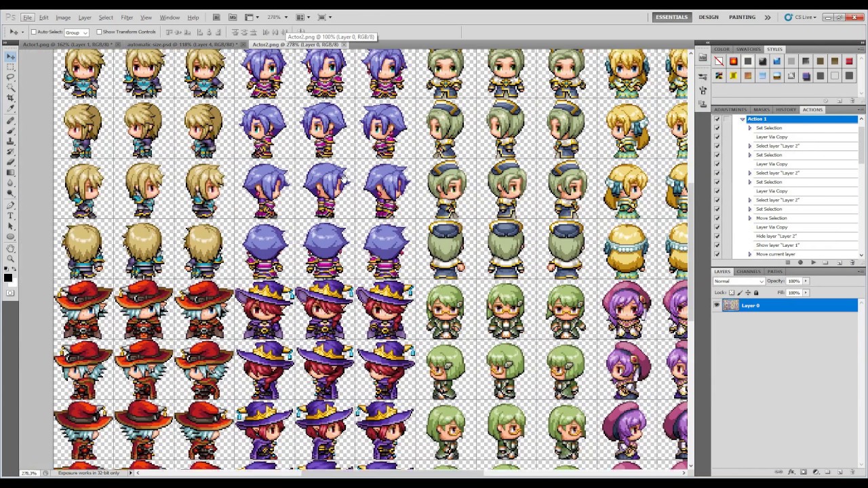Toggle Quick Mask mode icon

tap(11, 293)
